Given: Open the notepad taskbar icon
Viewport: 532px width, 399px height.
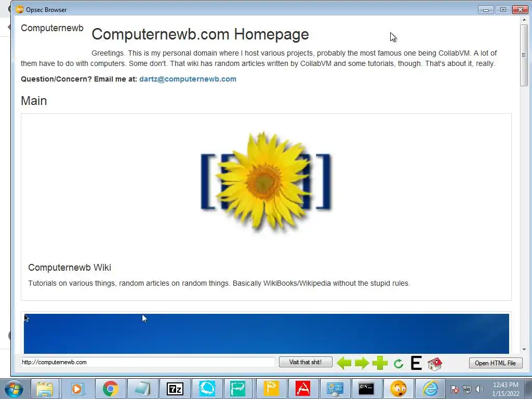Looking at the screenshot, I should tap(142, 389).
